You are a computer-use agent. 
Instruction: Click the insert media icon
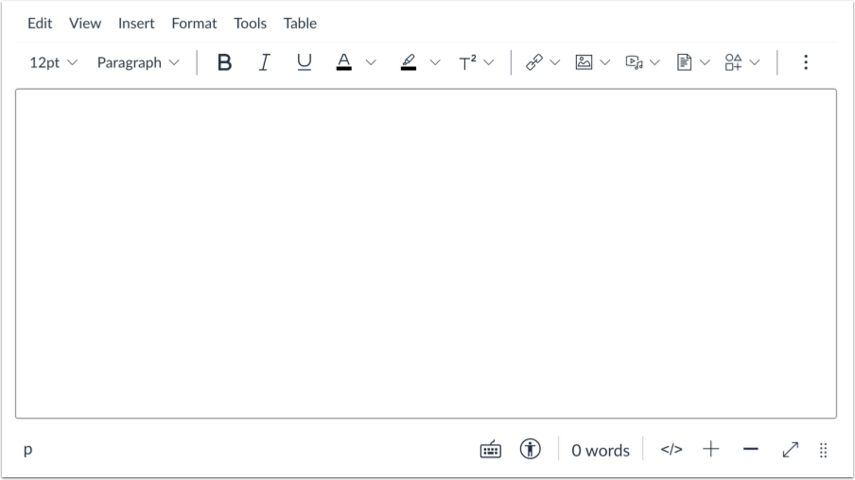(634, 63)
